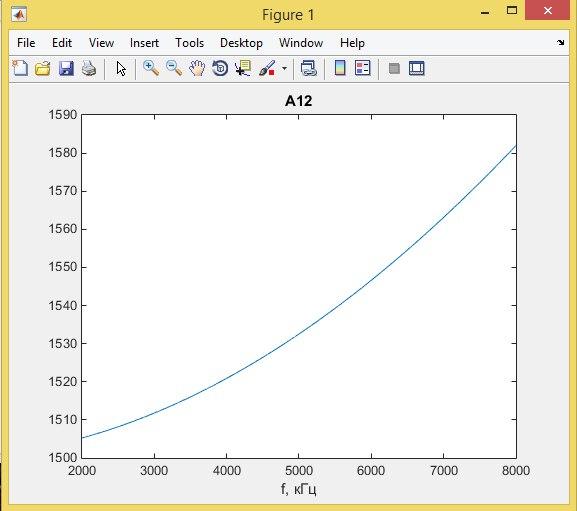Image resolution: width=577 pixels, height=511 pixels.
Task: Insert a colorbar
Action: pyautogui.click(x=340, y=68)
